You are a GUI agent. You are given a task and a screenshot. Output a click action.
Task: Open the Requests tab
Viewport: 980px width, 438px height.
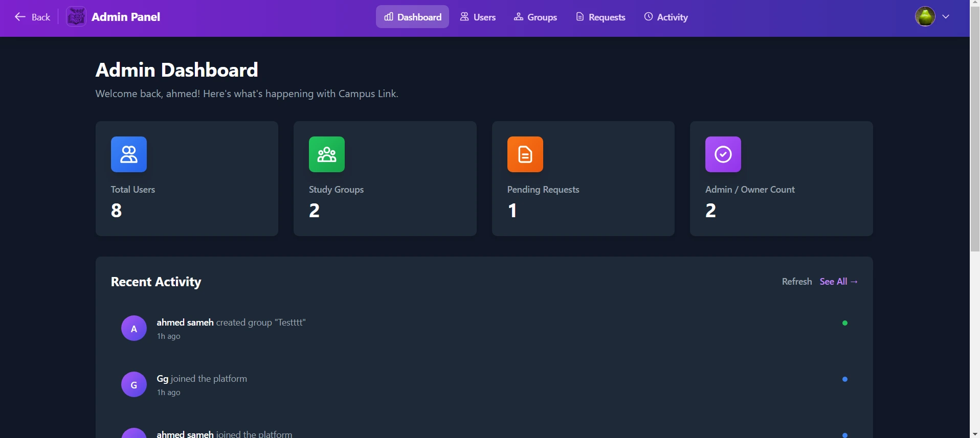click(x=600, y=17)
